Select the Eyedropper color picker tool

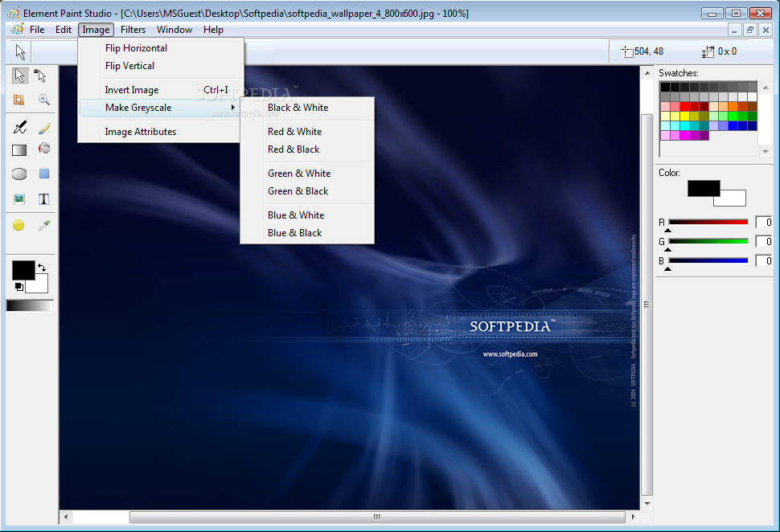pyautogui.click(x=43, y=226)
